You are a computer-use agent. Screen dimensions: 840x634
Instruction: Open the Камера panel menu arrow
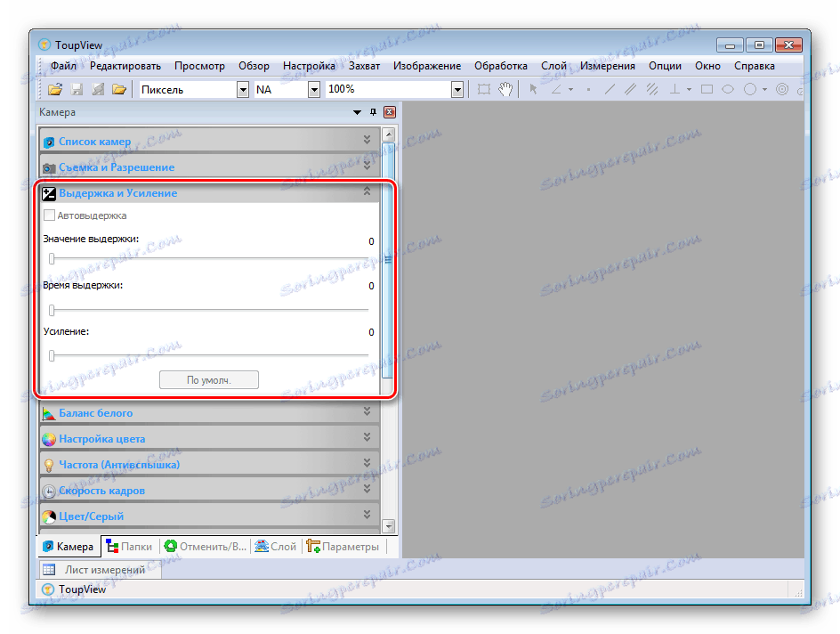click(x=357, y=112)
